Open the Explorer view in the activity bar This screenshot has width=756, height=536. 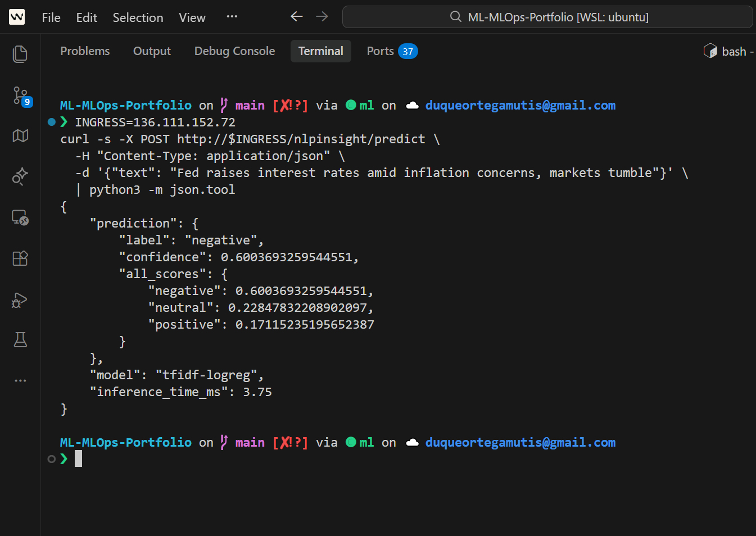click(20, 53)
